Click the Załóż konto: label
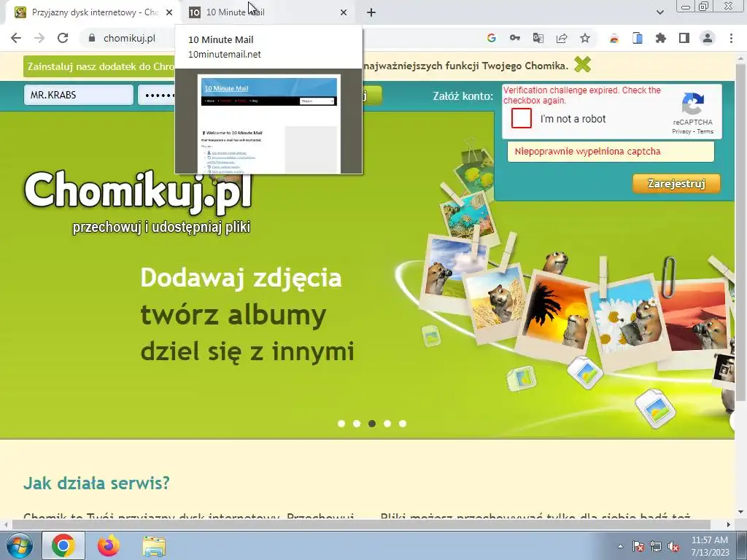The width and height of the screenshot is (747, 560). [x=462, y=96]
